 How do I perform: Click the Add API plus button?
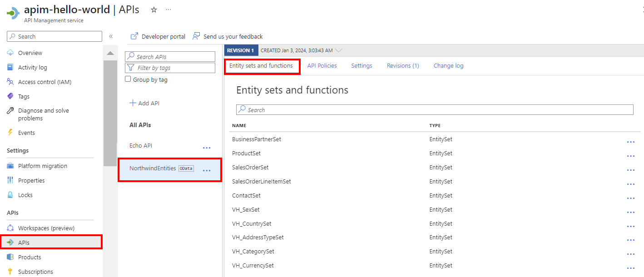[133, 103]
